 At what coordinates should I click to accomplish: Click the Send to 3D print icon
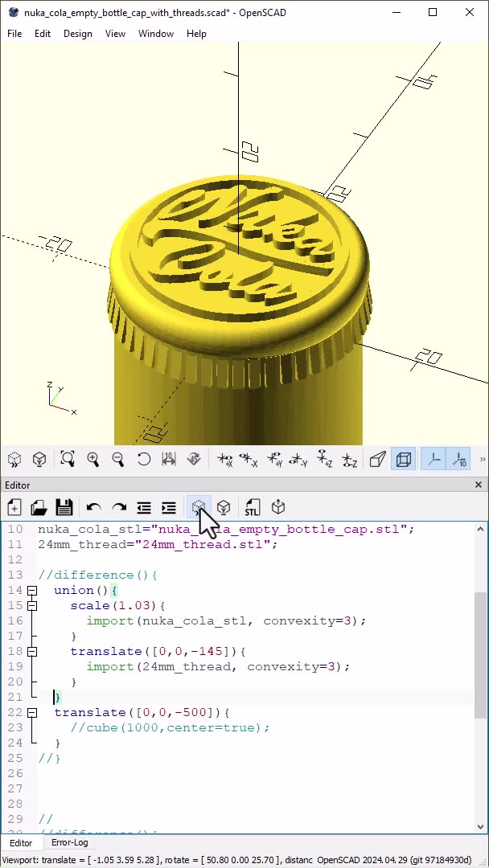[x=278, y=507]
